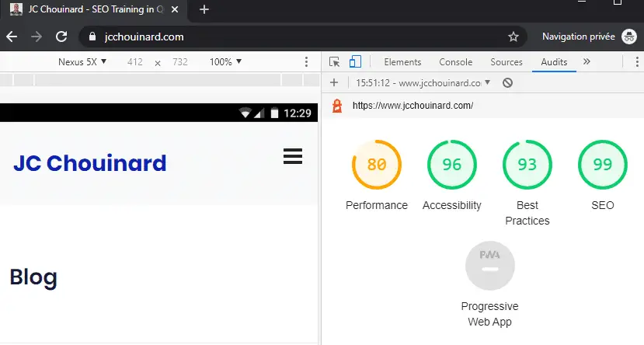The width and height of the screenshot is (644, 345).
Task: Open a new tab with the plus button
Action: click(x=204, y=9)
